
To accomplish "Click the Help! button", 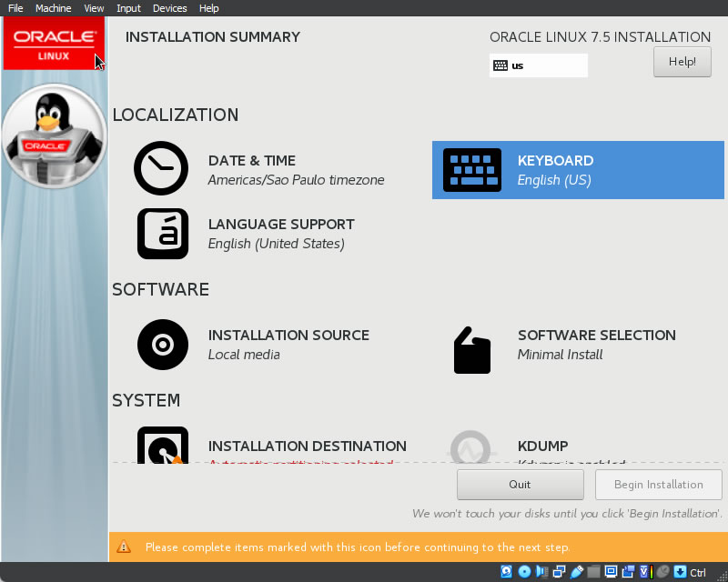I will (682, 62).
